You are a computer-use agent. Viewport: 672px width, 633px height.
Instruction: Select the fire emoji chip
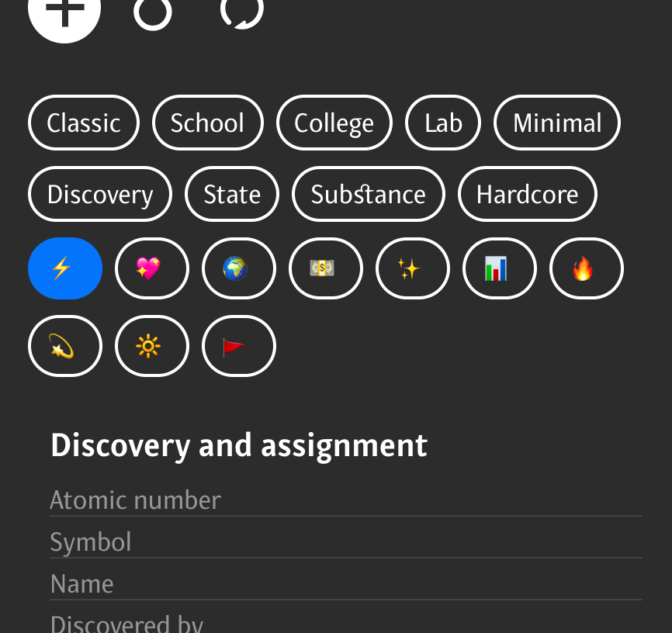[587, 268]
